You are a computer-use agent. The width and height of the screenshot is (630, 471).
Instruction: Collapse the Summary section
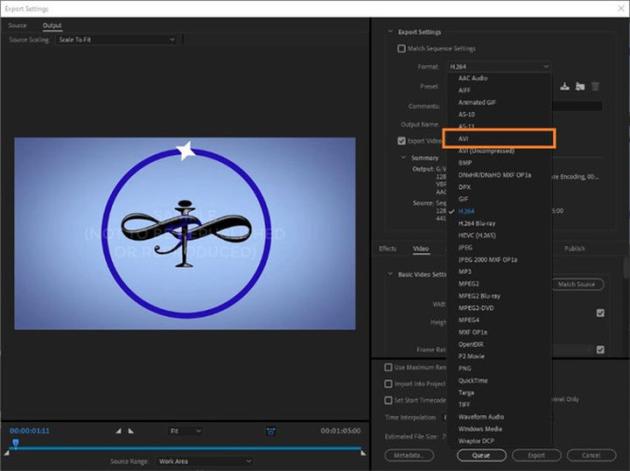click(x=403, y=158)
